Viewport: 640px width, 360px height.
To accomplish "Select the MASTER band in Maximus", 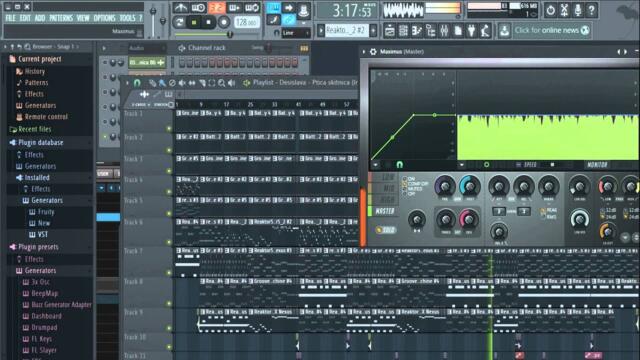I will pos(382,211).
